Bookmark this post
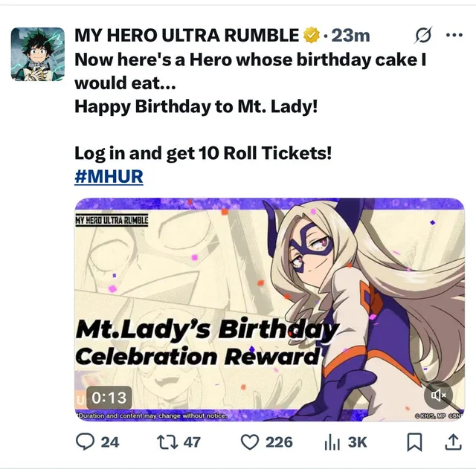 click(x=414, y=442)
